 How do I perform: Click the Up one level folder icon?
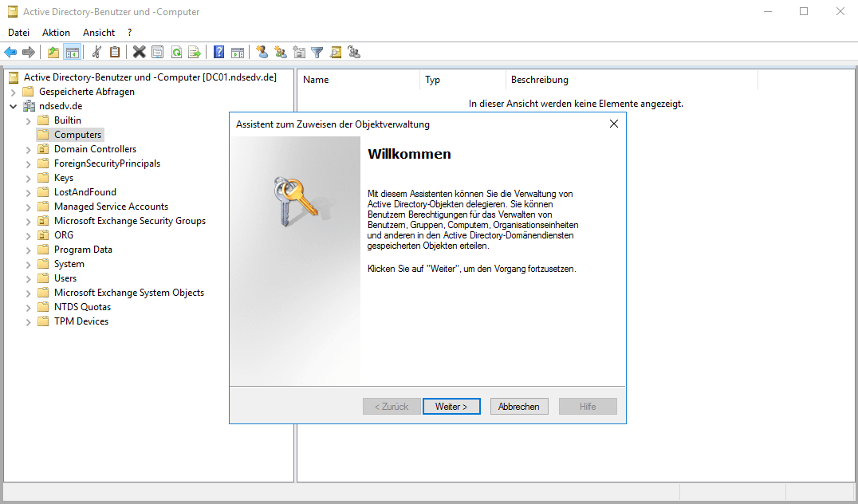(x=53, y=53)
